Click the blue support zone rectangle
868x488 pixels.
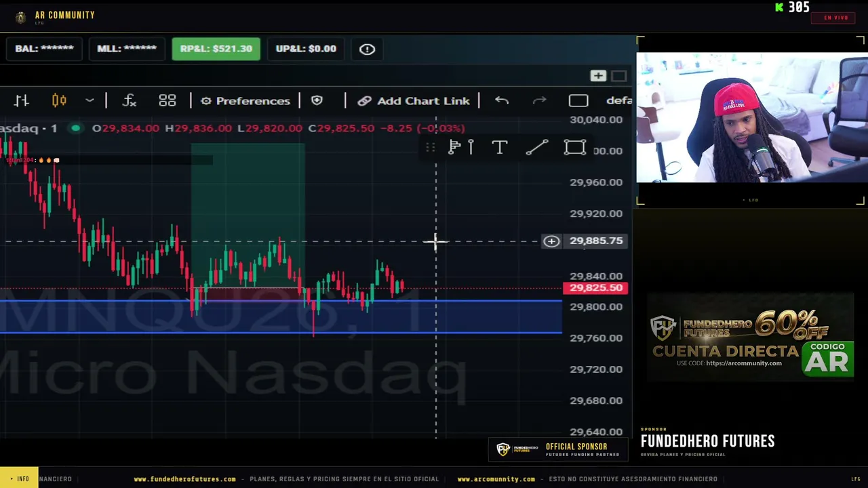tap(281, 317)
